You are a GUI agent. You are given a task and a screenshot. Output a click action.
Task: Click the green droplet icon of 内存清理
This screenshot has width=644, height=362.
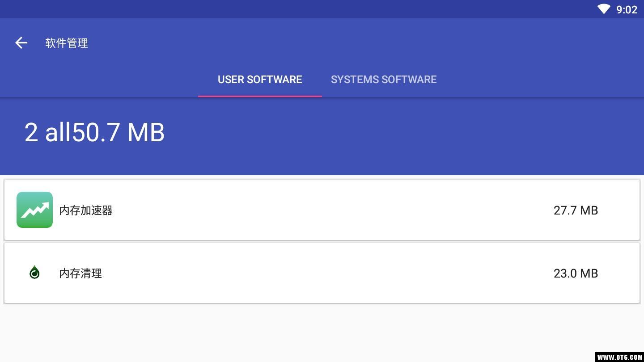pos(34,273)
